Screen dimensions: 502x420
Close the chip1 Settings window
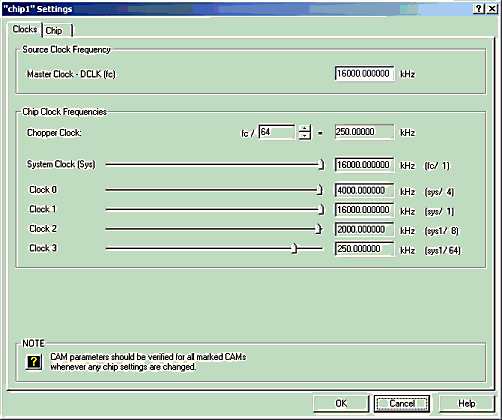click(x=492, y=9)
